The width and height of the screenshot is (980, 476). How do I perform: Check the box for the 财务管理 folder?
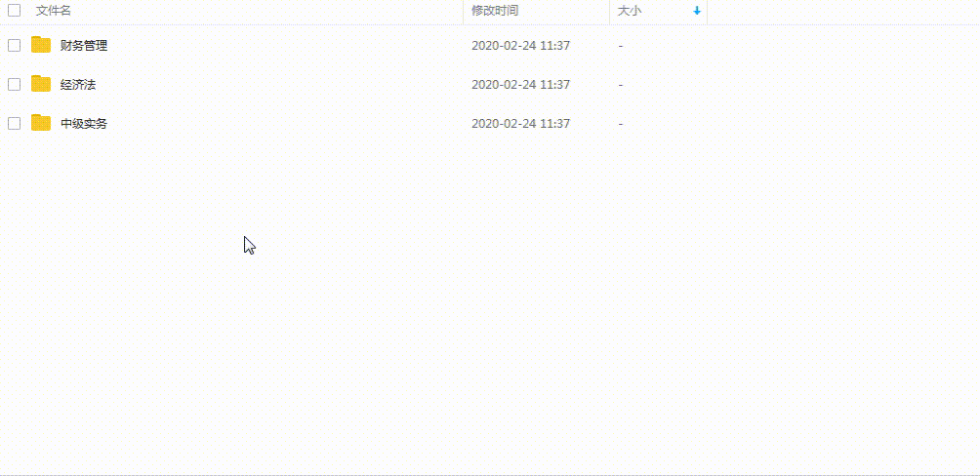[x=14, y=45]
